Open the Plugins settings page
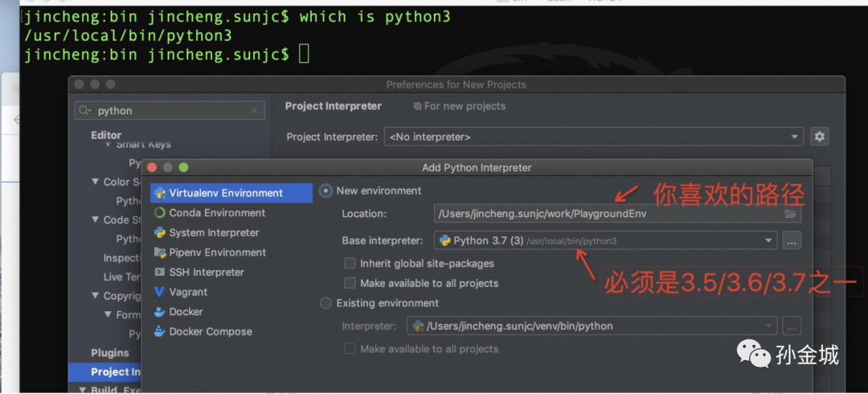Viewport: 868px width, 394px height. pos(109,353)
